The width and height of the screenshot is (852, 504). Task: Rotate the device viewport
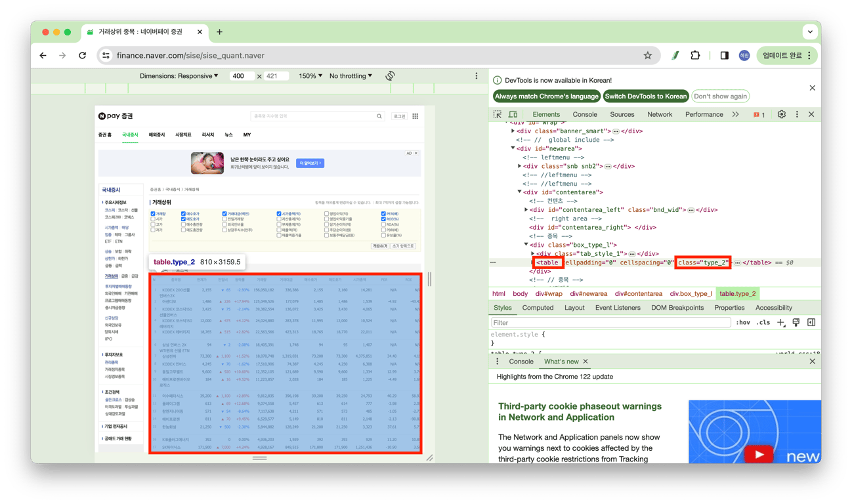(x=390, y=76)
